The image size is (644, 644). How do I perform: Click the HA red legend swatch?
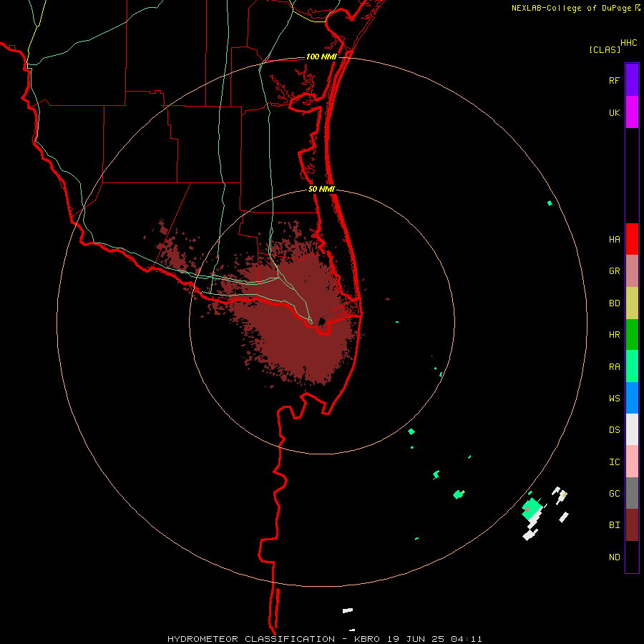(x=632, y=239)
